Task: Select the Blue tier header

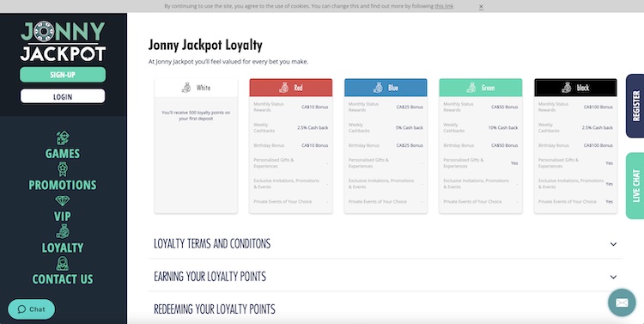Action: click(386, 88)
